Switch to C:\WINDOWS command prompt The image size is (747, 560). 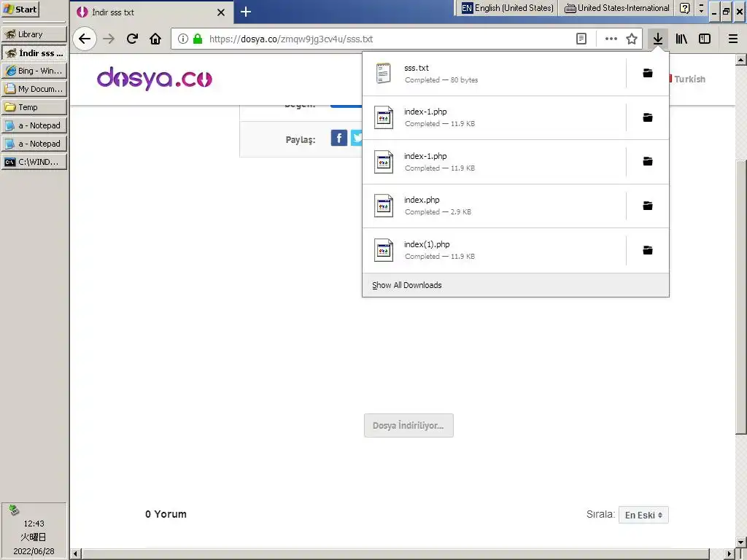(34, 162)
